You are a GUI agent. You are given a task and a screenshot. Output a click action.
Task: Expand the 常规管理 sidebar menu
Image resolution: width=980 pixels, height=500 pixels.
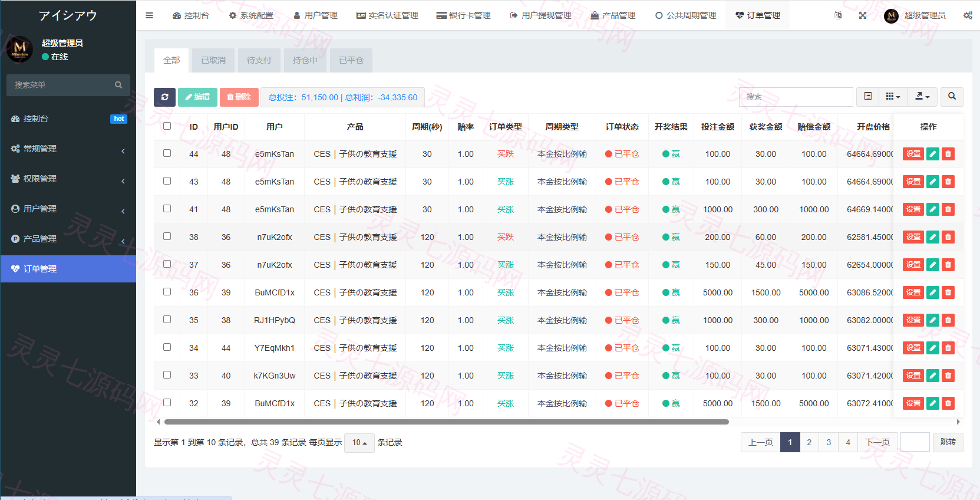[68, 149]
